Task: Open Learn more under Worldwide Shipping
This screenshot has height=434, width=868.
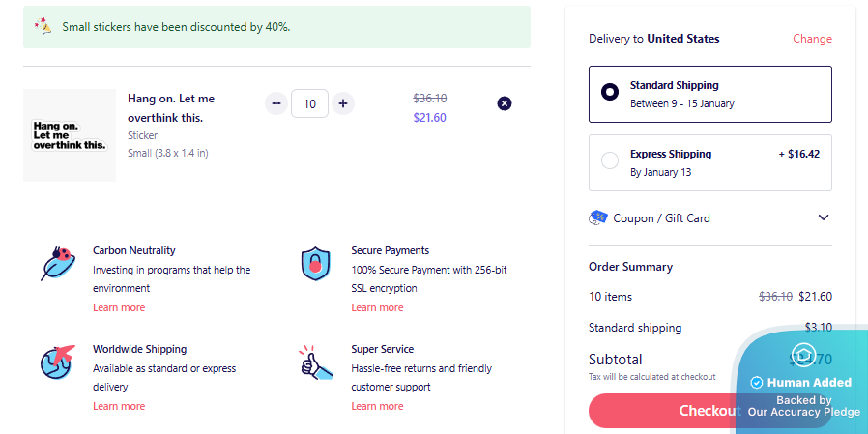Action: pos(119,406)
